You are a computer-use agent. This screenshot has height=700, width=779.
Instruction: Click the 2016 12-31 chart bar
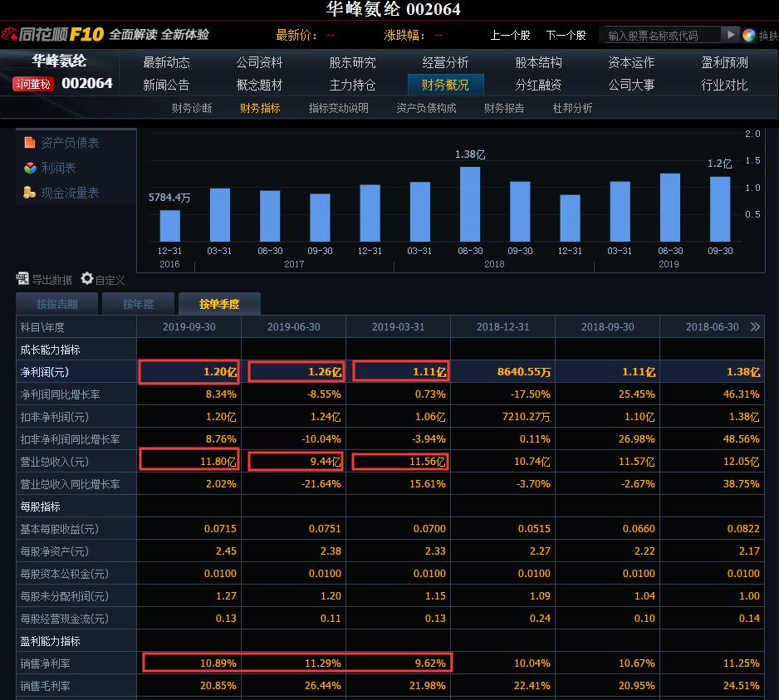point(170,226)
